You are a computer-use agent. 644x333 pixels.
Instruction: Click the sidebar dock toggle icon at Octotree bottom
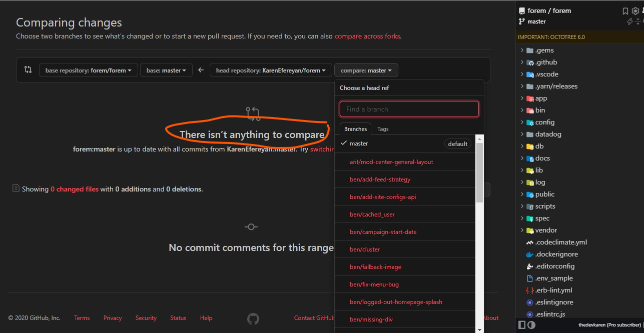(522, 325)
